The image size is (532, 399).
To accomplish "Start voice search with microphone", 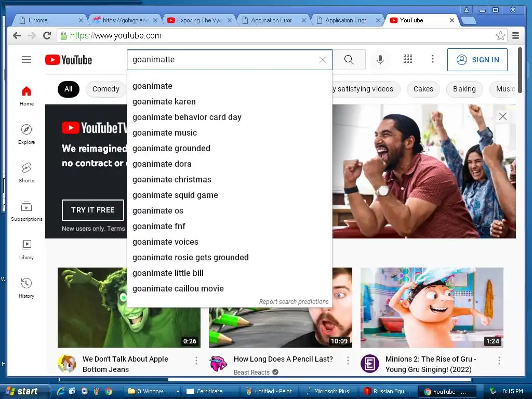I will coord(380,60).
